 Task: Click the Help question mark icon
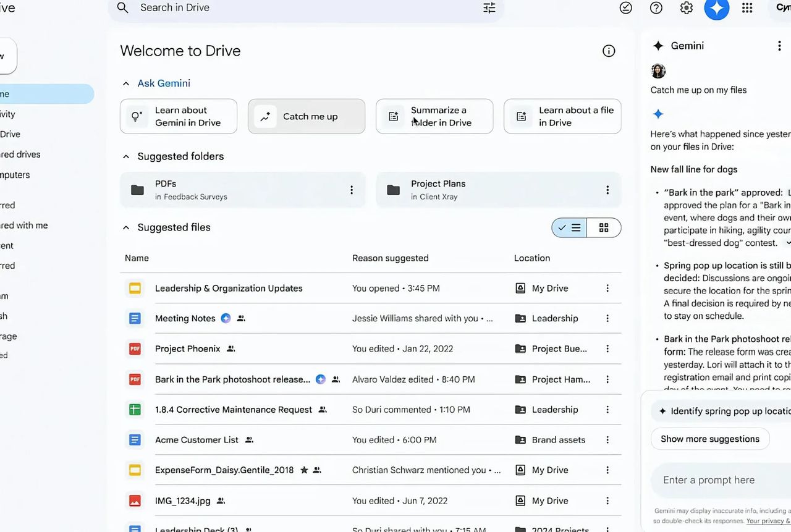click(x=656, y=7)
